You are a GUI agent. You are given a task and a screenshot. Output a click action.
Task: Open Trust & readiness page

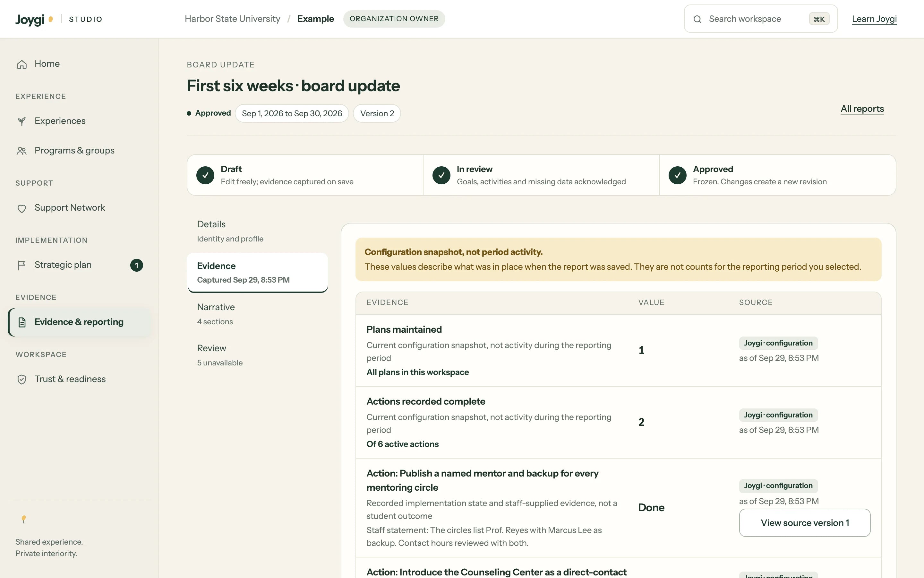[79, 379]
